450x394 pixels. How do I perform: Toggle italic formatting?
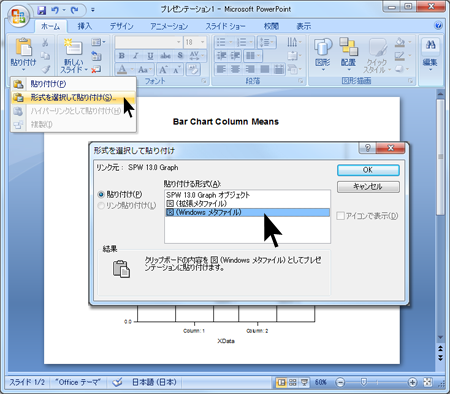tap(136, 56)
